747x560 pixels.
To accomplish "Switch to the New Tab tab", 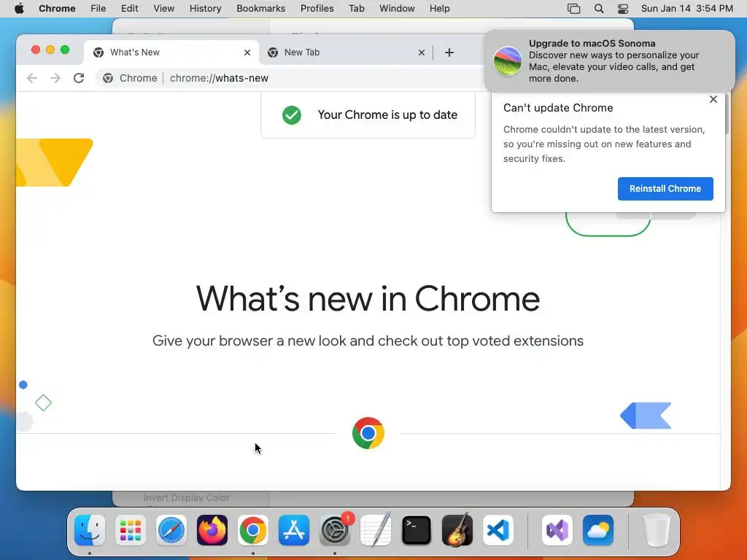I will point(346,52).
